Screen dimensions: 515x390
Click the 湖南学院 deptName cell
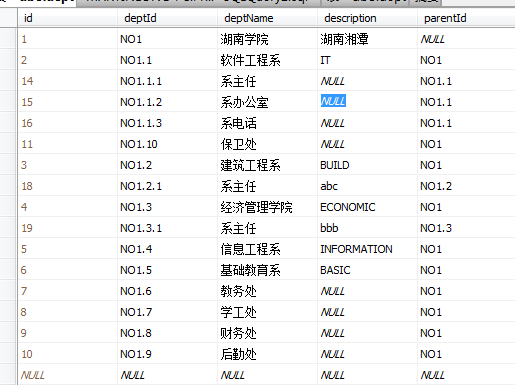click(x=267, y=39)
